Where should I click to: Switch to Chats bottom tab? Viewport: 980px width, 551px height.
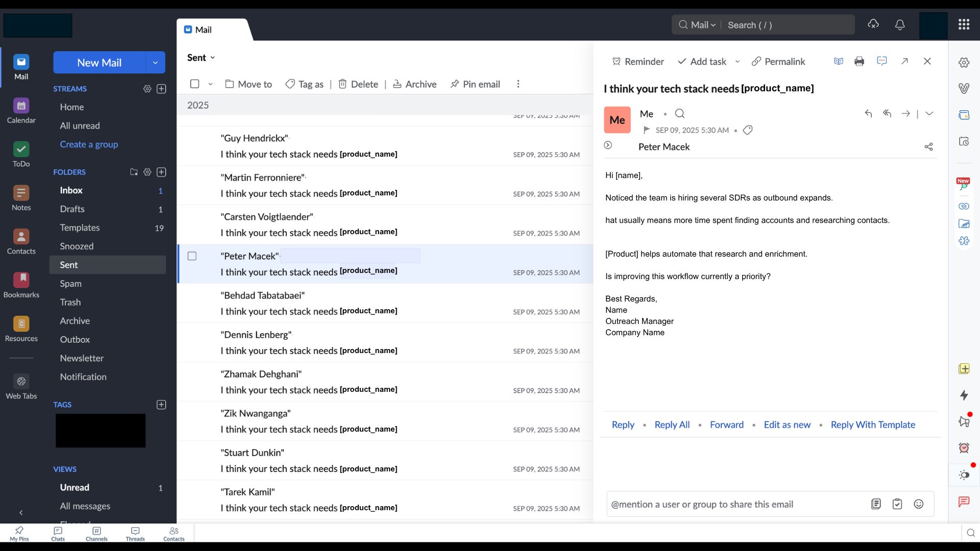(58, 534)
